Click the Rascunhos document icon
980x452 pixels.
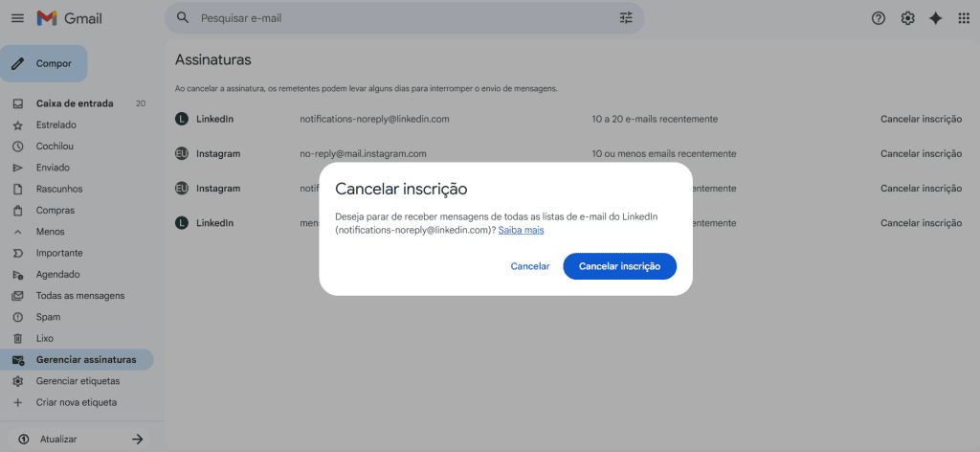point(18,189)
